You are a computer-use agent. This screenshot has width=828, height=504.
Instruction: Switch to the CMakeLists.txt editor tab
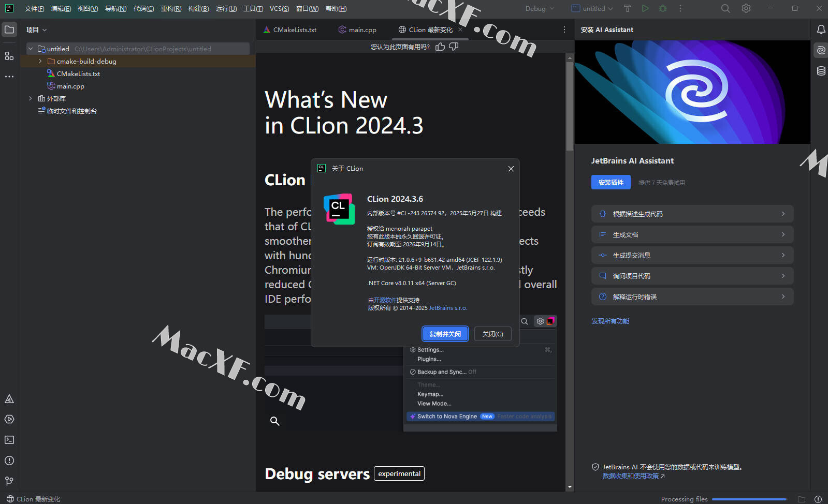[x=290, y=29]
